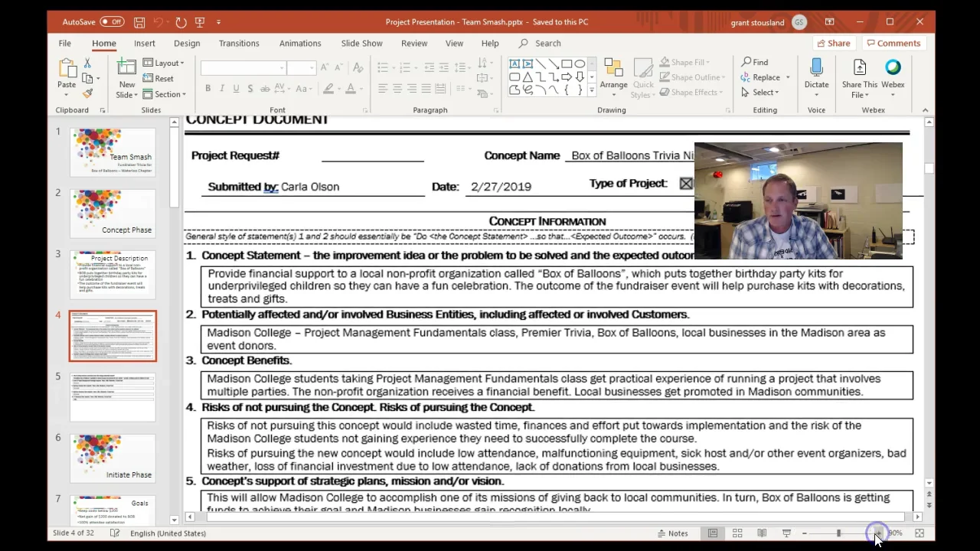
Task: Click Find in the Editing group
Action: 755,62
